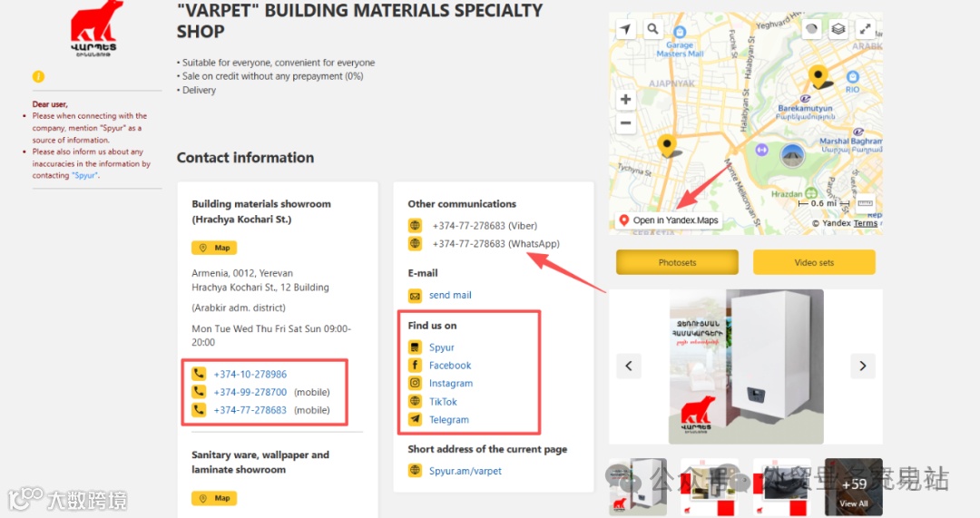Zoom out the map with minus button
The width and height of the screenshot is (980, 518).
pyautogui.click(x=625, y=123)
